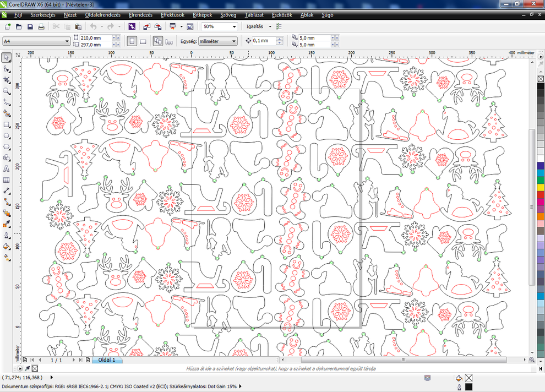Toggle apply layout to current page only
The image size is (545, 392).
click(x=169, y=41)
